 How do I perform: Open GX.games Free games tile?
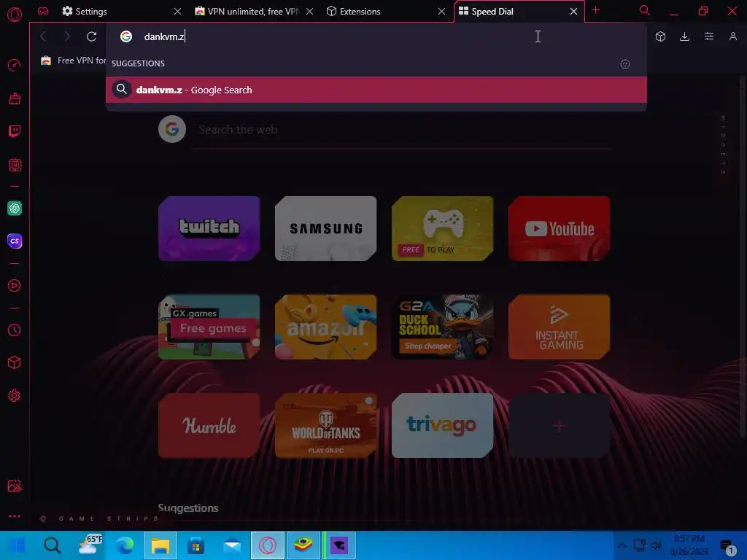coord(209,327)
